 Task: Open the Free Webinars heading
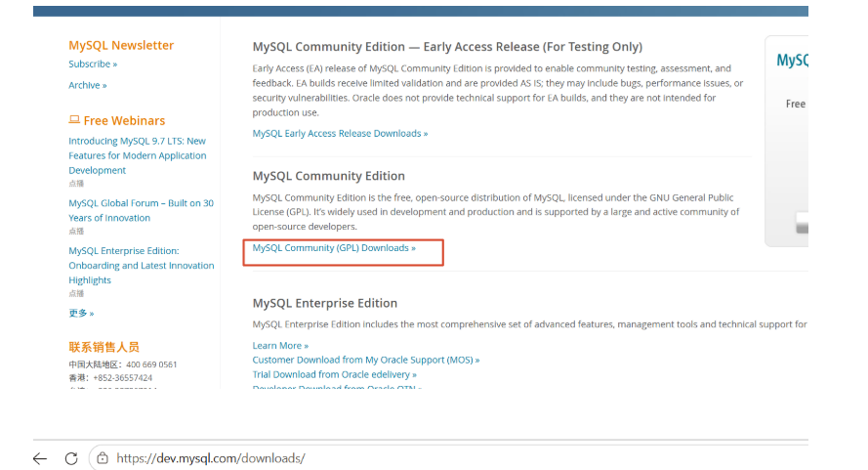[124, 120]
